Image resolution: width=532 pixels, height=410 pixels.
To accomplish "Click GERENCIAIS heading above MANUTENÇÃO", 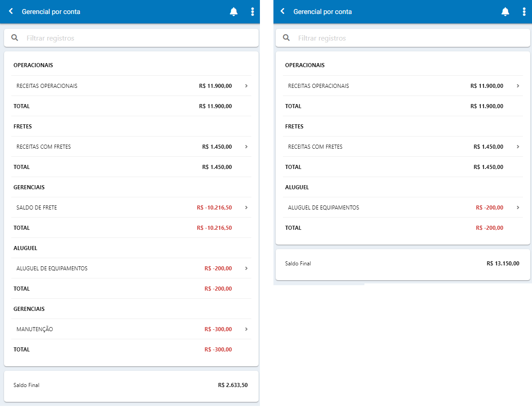I will pos(29,309).
